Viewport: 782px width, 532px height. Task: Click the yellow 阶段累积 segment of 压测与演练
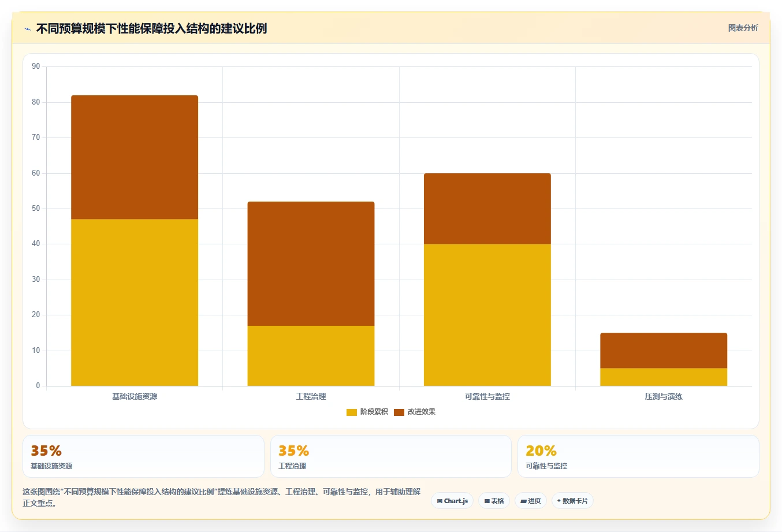pos(664,377)
